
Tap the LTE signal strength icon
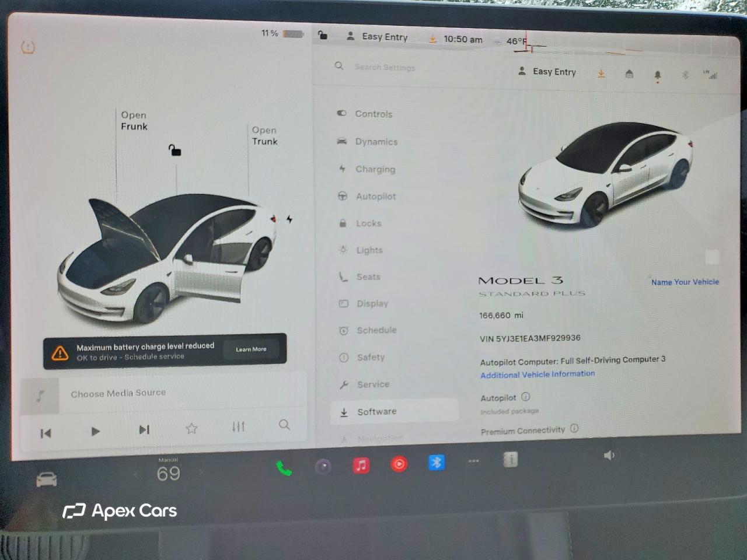point(710,75)
